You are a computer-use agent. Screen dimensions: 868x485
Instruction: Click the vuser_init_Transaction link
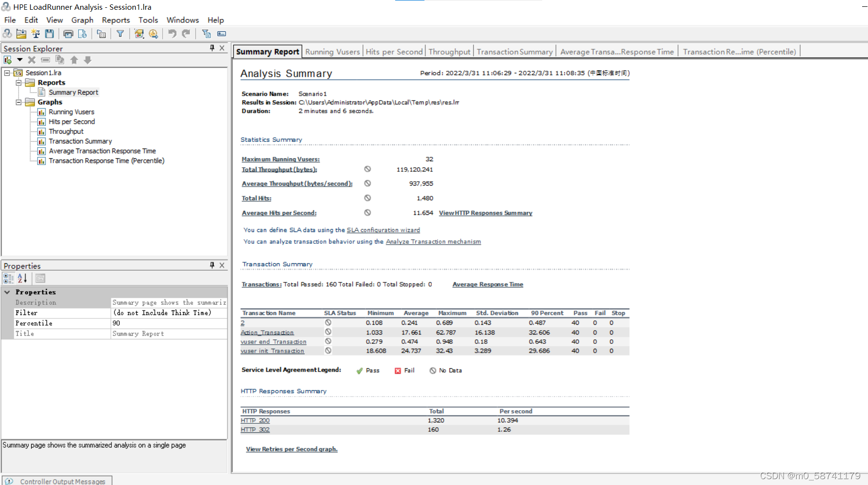272,351
